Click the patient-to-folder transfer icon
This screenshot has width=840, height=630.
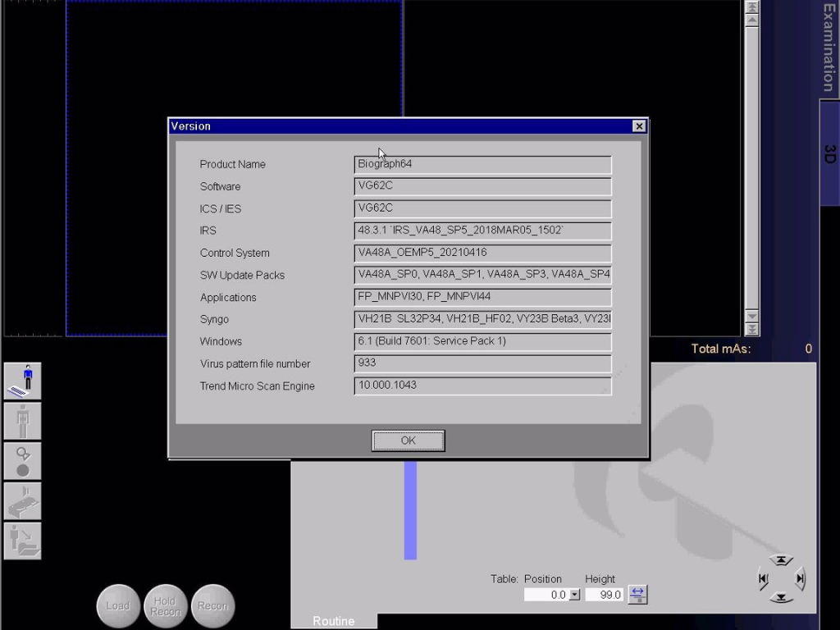pos(22,541)
